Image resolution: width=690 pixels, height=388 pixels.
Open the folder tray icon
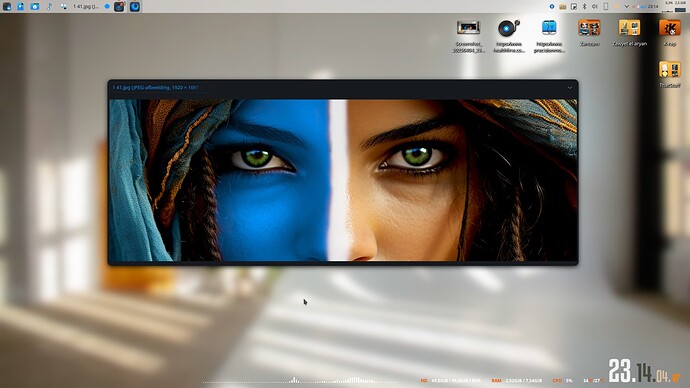(x=563, y=7)
